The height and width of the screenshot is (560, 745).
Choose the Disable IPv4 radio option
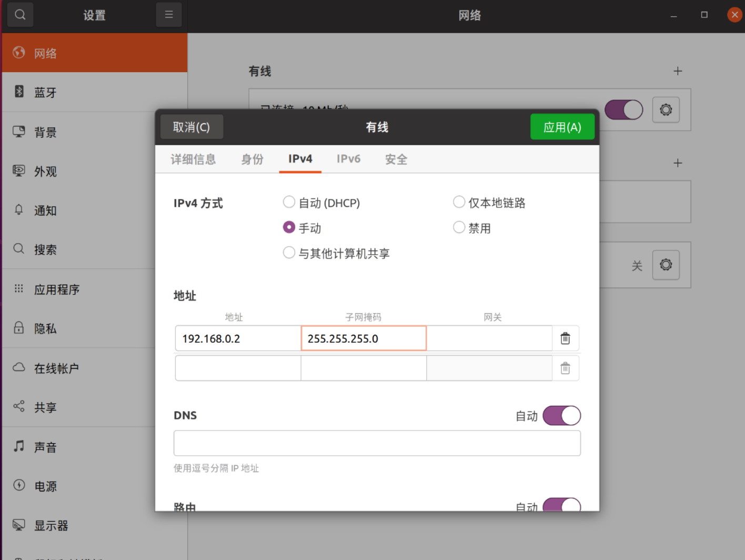459,227
